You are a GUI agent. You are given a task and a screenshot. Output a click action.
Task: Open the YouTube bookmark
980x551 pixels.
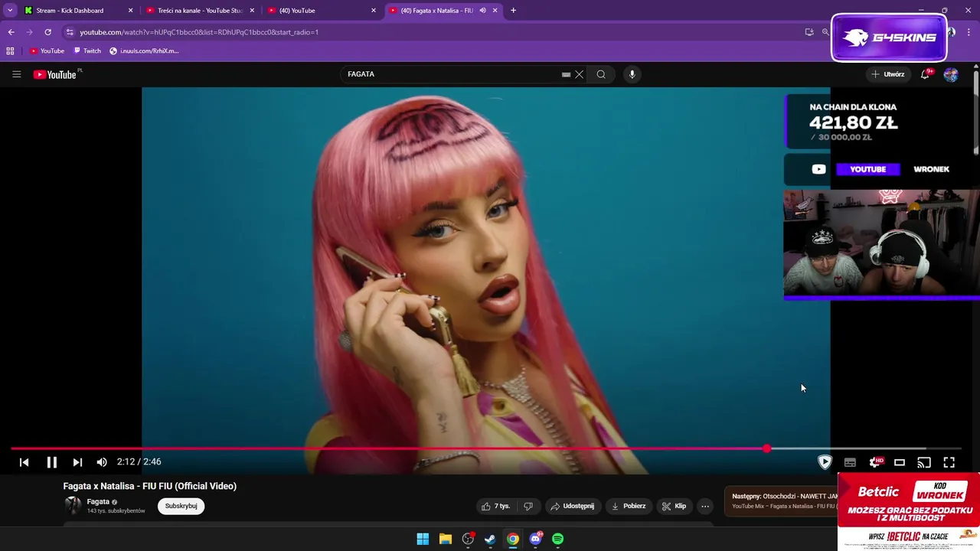47,51
